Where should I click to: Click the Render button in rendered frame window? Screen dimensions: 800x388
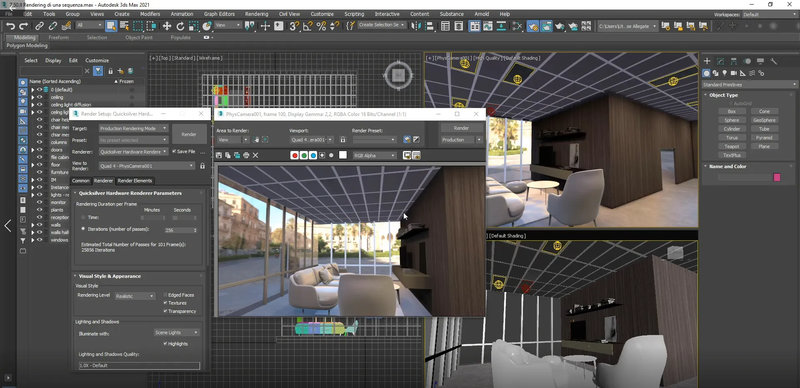(x=461, y=128)
